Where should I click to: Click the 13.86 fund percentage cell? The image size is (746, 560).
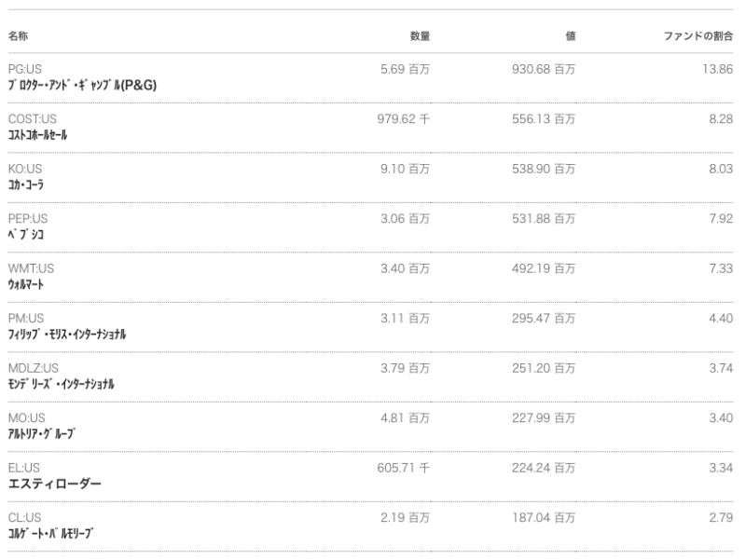[719, 69]
